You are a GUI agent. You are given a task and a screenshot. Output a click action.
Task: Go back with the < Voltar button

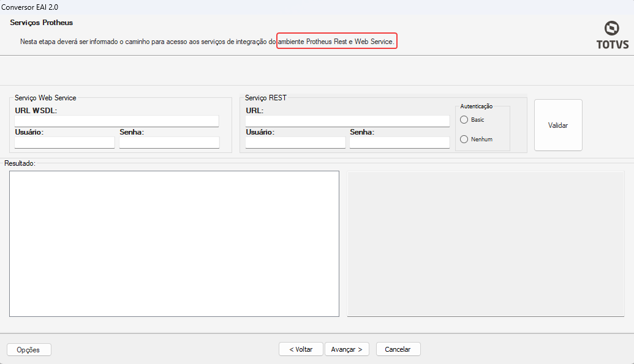301,349
